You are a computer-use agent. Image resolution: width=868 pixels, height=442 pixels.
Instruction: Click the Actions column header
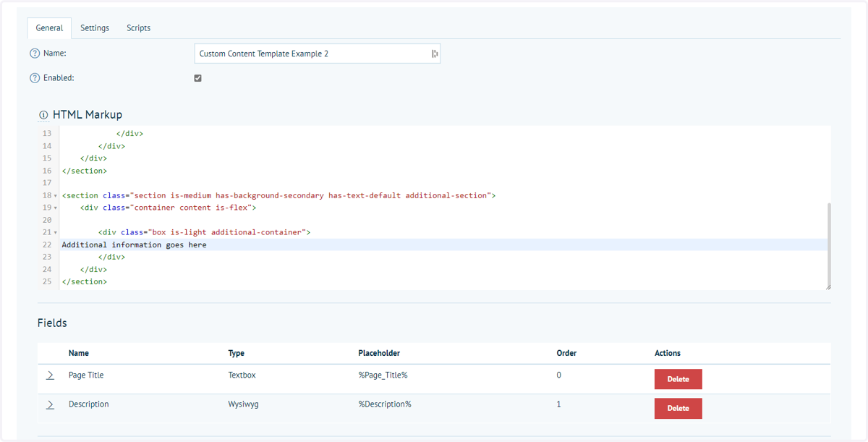click(668, 353)
